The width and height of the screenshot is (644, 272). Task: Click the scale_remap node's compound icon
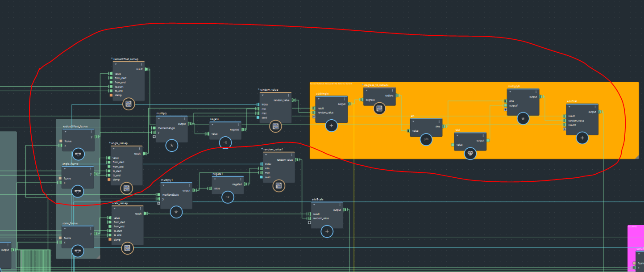(127, 248)
